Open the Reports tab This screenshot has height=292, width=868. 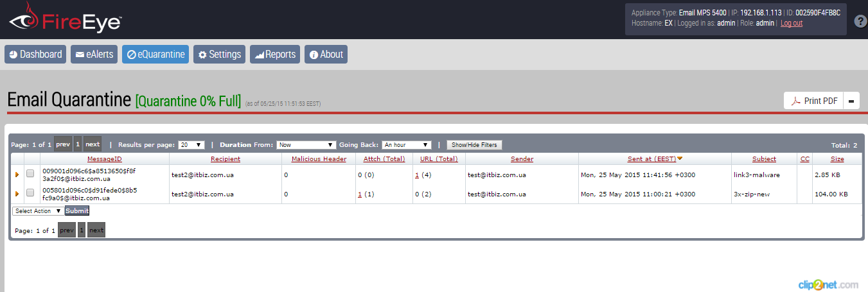click(275, 55)
